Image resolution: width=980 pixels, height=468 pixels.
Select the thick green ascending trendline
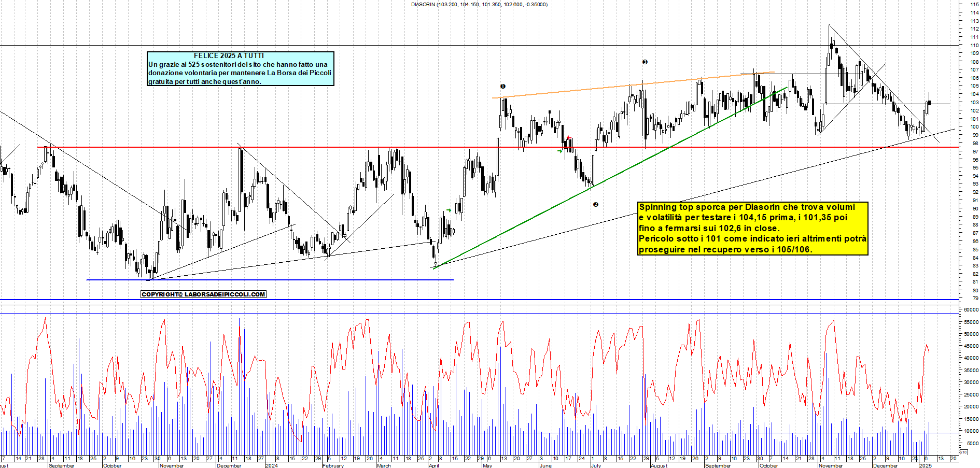click(x=610, y=178)
